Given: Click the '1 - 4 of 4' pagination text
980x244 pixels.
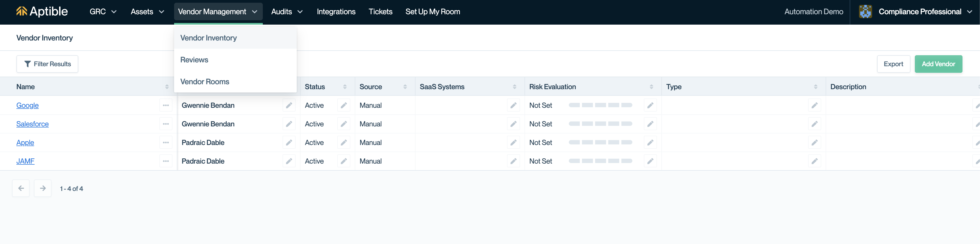Looking at the screenshot, I should click(71, 189).
